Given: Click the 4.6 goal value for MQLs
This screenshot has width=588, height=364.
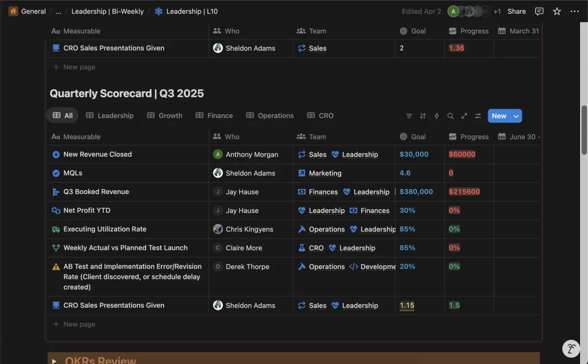Looking at the screenshot, I should click(x=405, y=173).
